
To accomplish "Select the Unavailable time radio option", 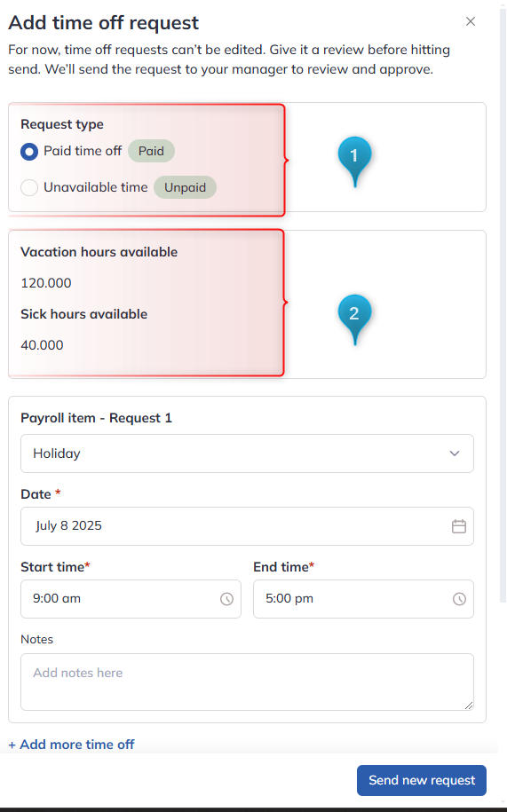I will click(29, 187).
